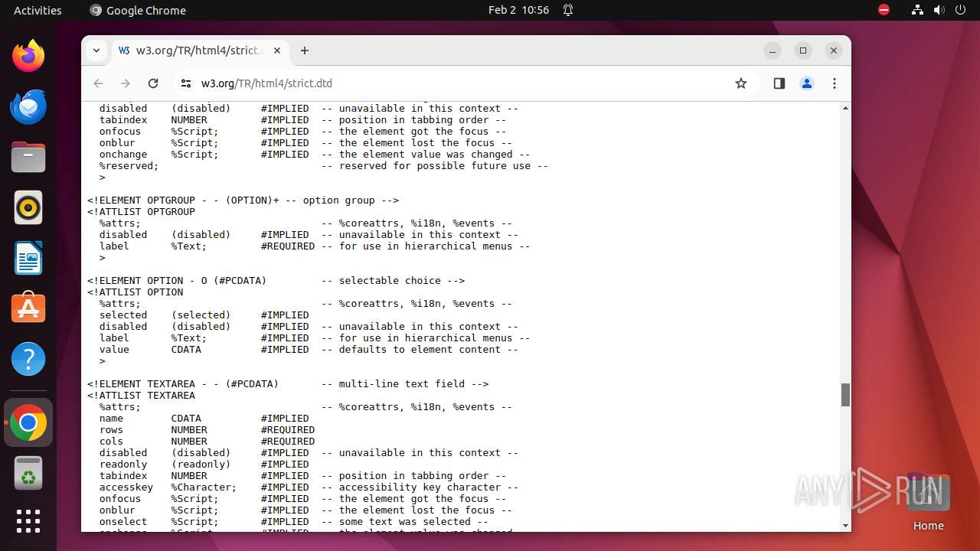This screenshot has width=980, height=551.
Task: Click the notifications bell icon in top bar
Action: (568, 10)
